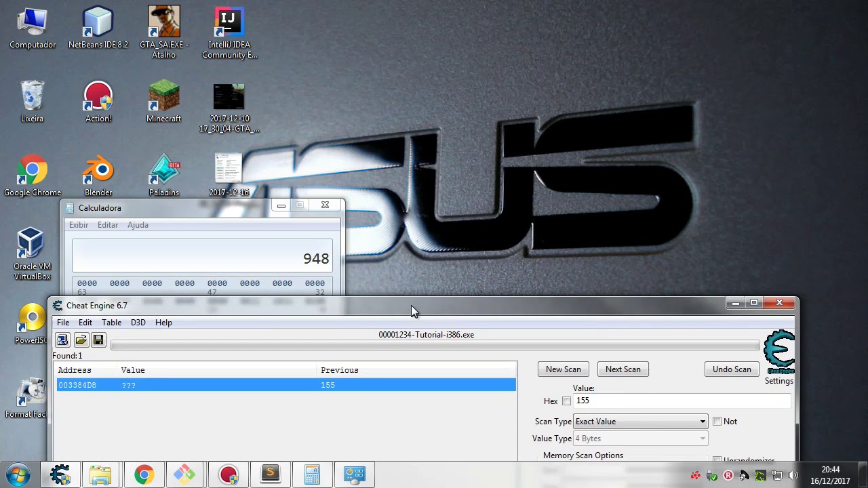
Task: Switch to Calculator in the taskbar
Action: (312, 474)
